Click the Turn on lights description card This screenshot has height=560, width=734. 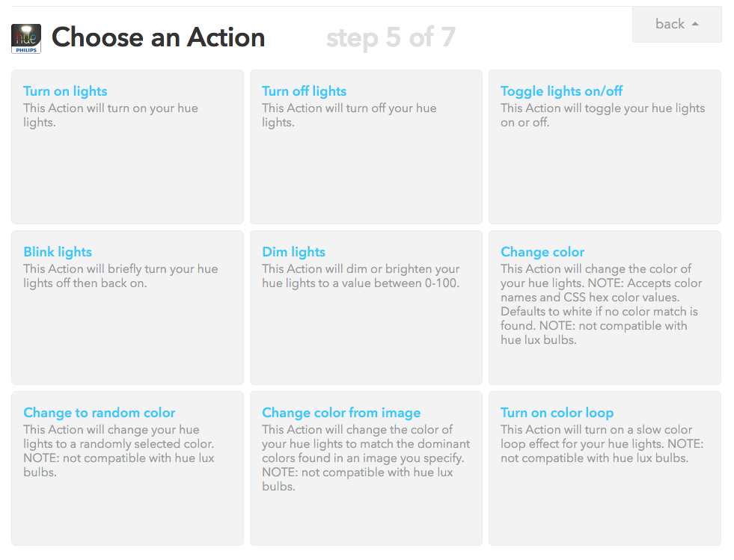pyautogui.click(x=111, y=115)
